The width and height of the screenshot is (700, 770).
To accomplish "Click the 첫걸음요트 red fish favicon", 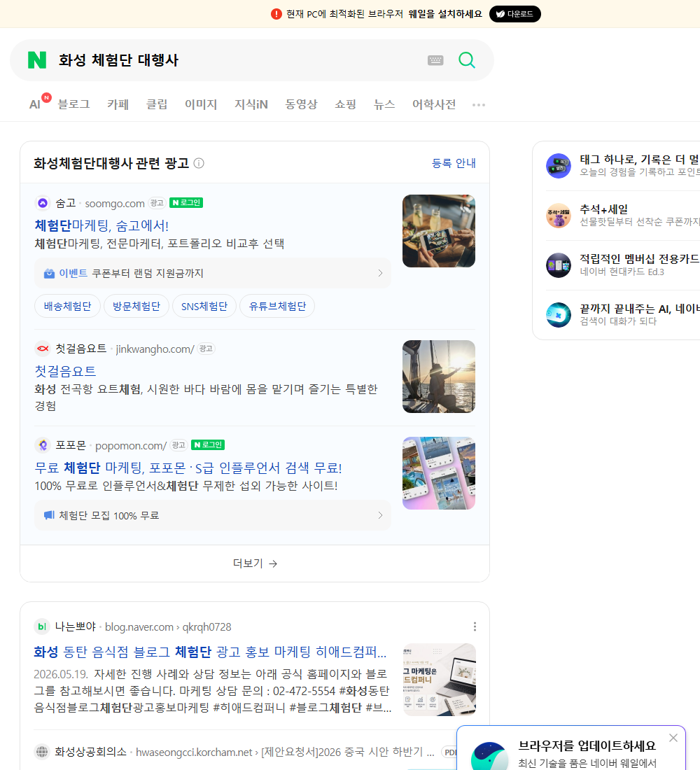I will pos(43,349).
